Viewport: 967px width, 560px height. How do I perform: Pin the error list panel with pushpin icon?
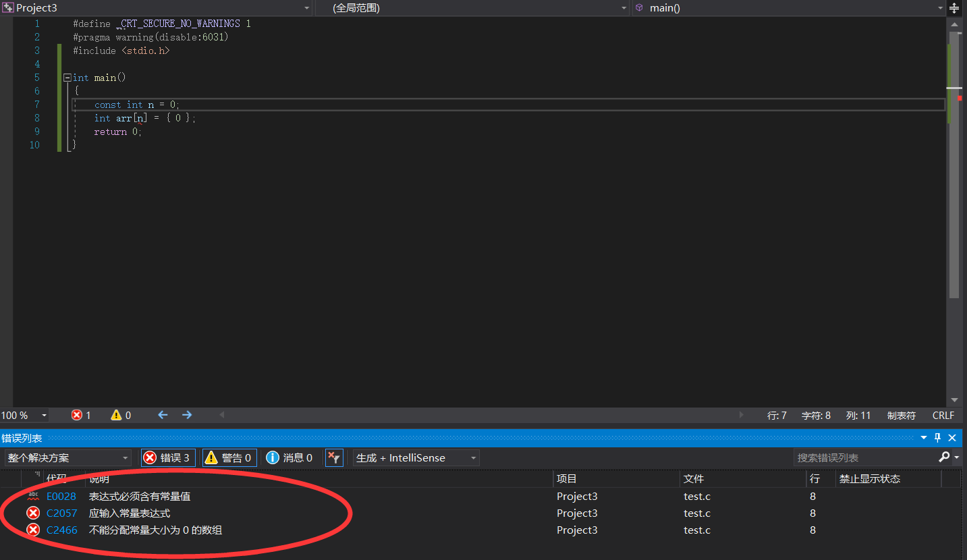[937, 438]
